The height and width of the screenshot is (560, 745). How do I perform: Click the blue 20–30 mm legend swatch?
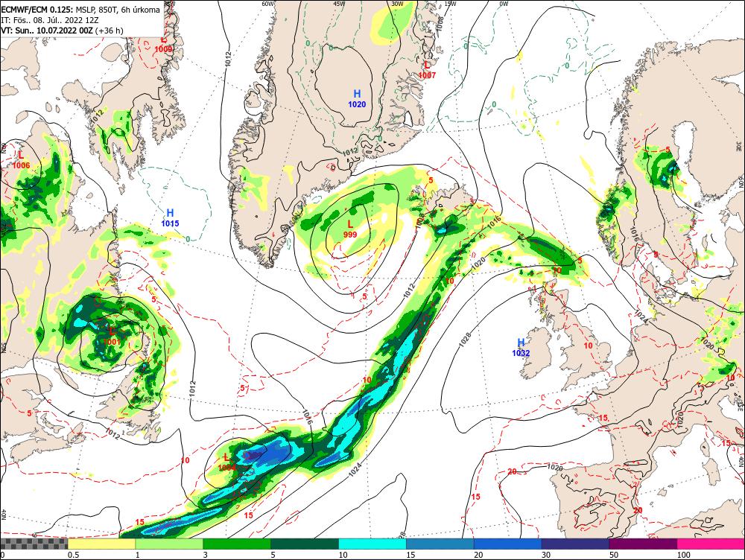pyautogui.click(x=508, y=544)
